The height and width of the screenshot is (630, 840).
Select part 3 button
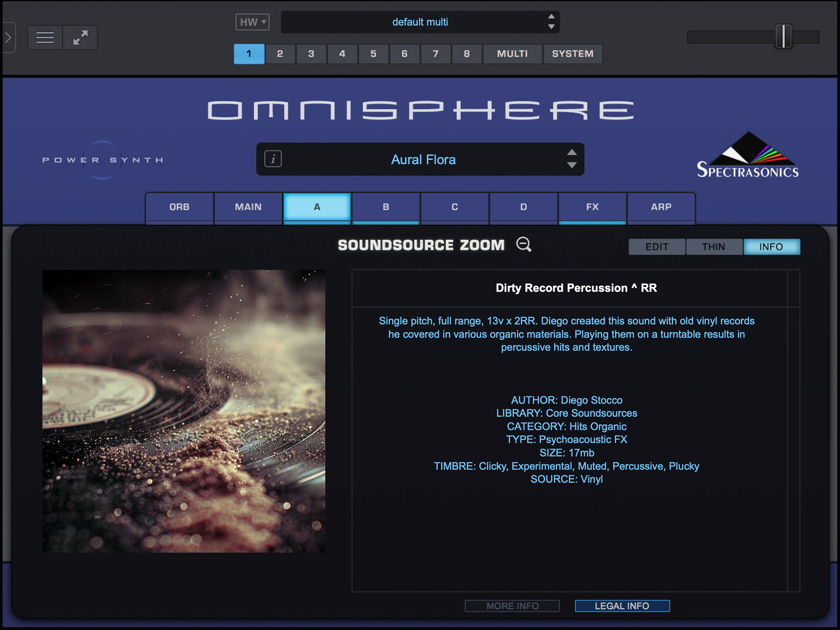[311, 54]
